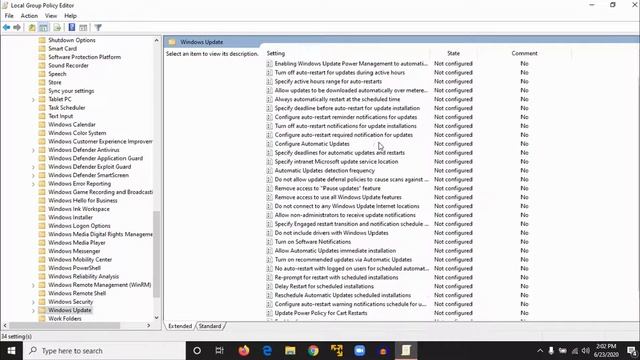Viewport: 640px width, 360px height.
Task: Expand Windows Defender Antivirus node
Action: (x=33, y=150)
